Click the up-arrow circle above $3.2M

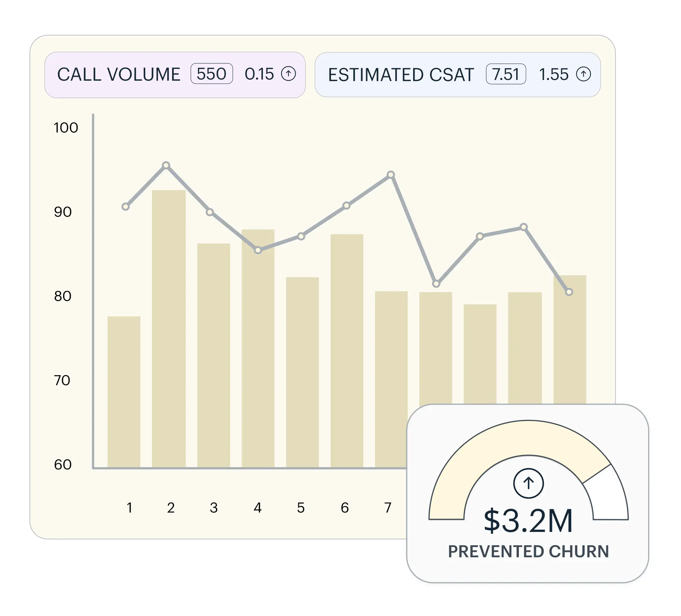pyautogui.click(x=528, y=483)
